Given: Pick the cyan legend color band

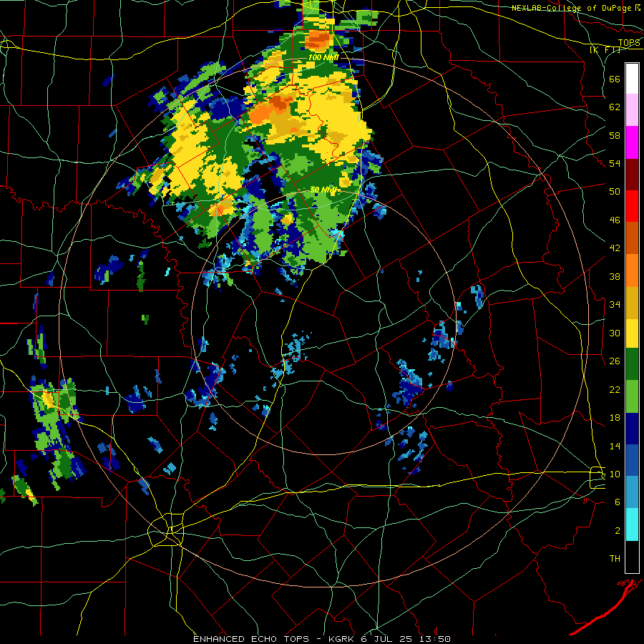Looking at the screenshot, I should pos(632,525).
